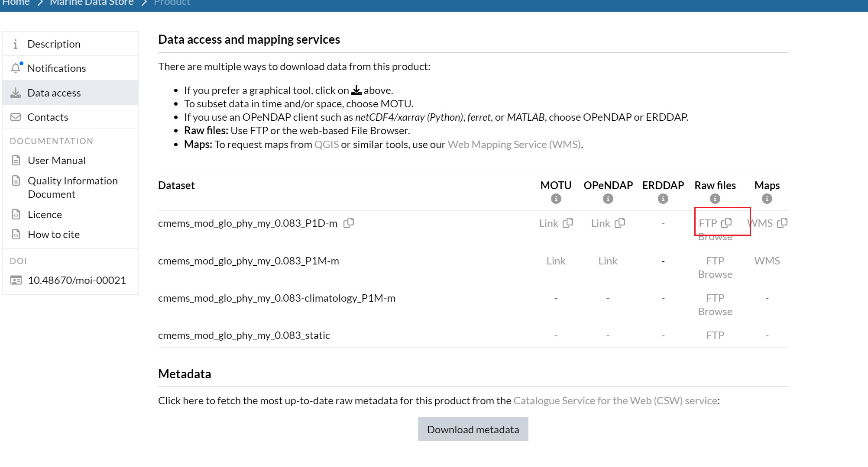Screen dimensions: 868x467
Task: Select text cmems_mod_glo_phy_my_0.083_P1M-m
Action: (249, 261)
